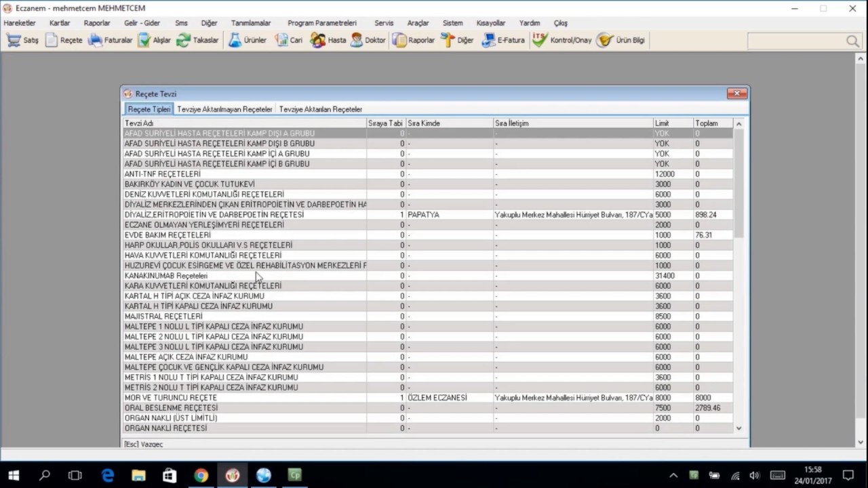Sort by the Limit column header
Viewport: 868px width, 488px height.
673,123
